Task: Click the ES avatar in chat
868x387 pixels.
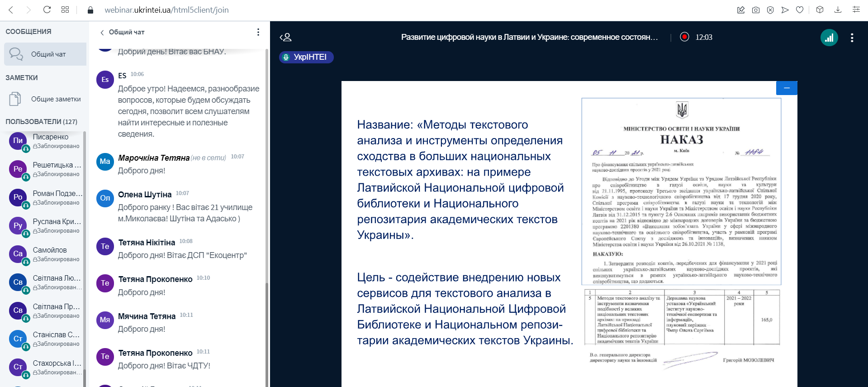Action: (105, 80)
